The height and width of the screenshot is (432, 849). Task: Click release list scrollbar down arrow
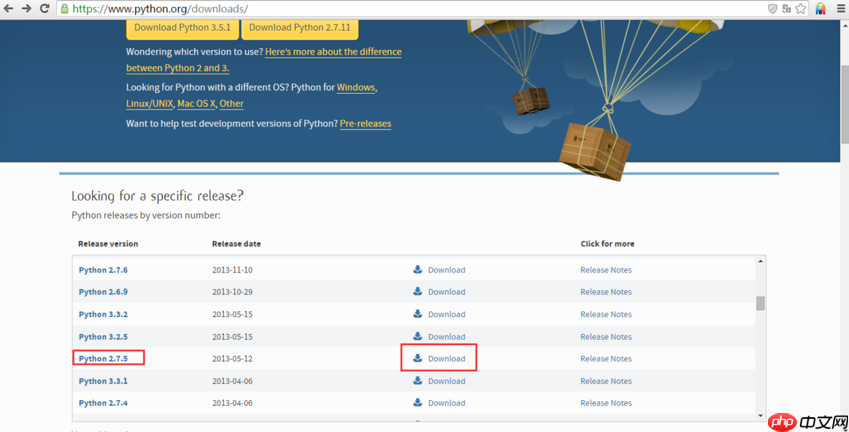tap(760, 415)
